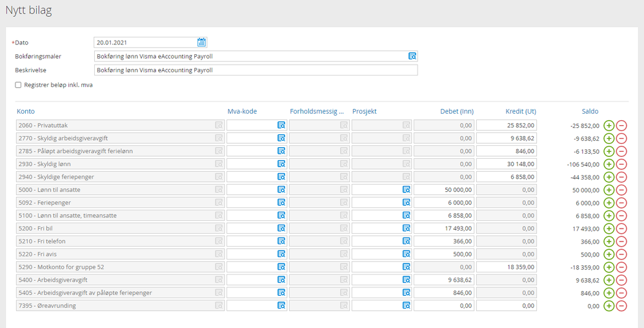Click the Dato field showing 20.01.2021
Image resolution: width=644 pixels, height=328 pixels.
pyautogui.click(x=145, y=43)
